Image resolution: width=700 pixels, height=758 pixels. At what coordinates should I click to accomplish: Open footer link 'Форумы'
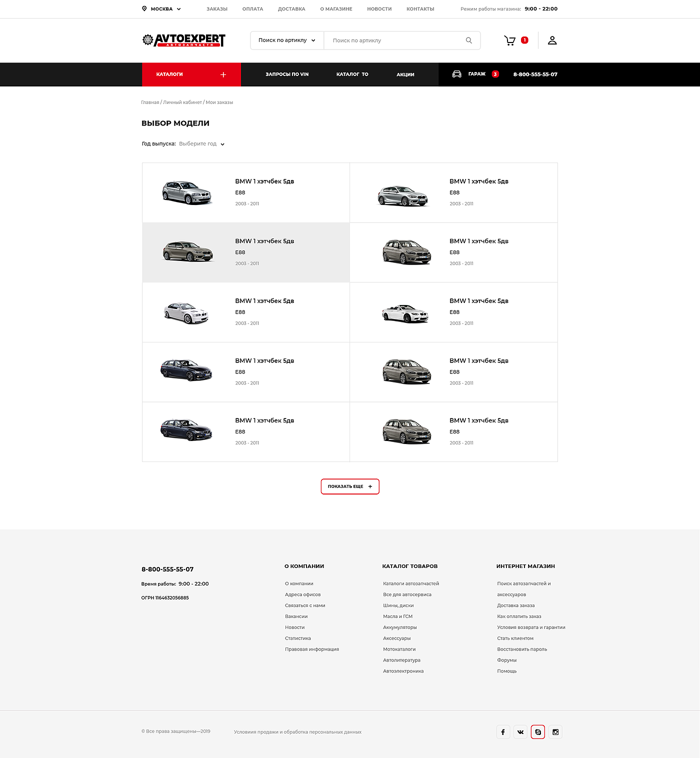pyautogui.click(x=507, y=660)
